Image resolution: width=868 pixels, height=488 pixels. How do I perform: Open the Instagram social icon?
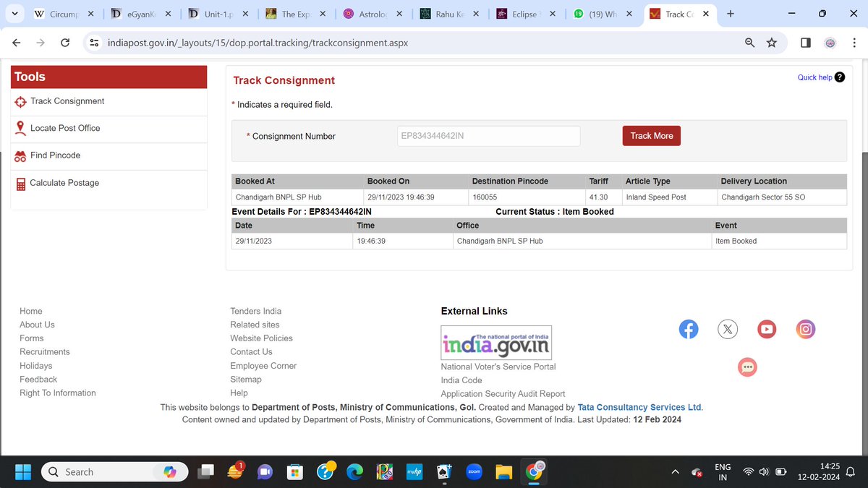pos(806,330)
